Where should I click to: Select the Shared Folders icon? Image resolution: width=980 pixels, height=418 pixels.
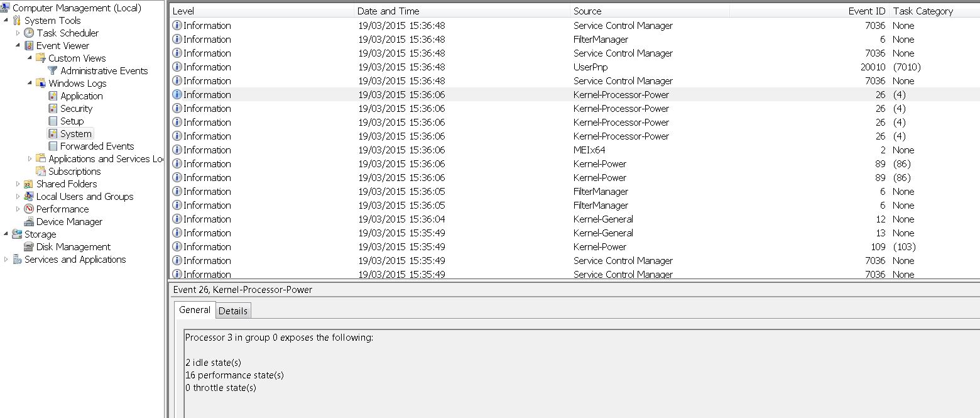click(29, 184)
